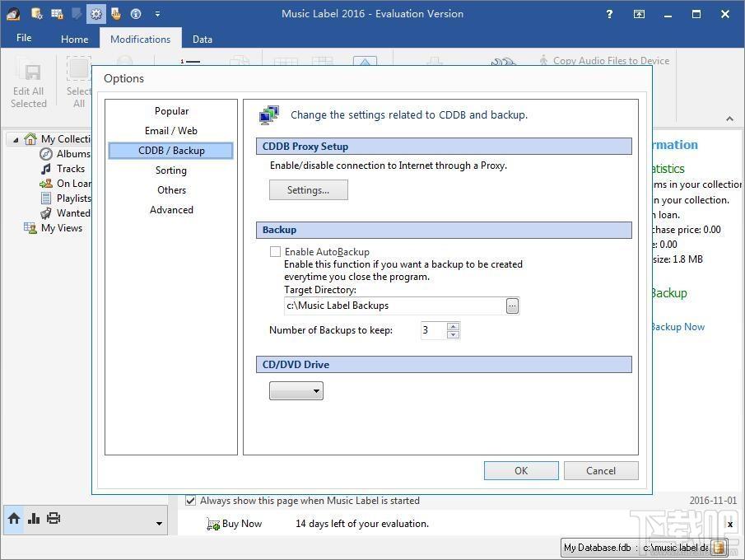Image resolution: width=745 pixels, height=560 pixels.
Task: Switch to the Home ribbon tab
Action: coord(75,39)
